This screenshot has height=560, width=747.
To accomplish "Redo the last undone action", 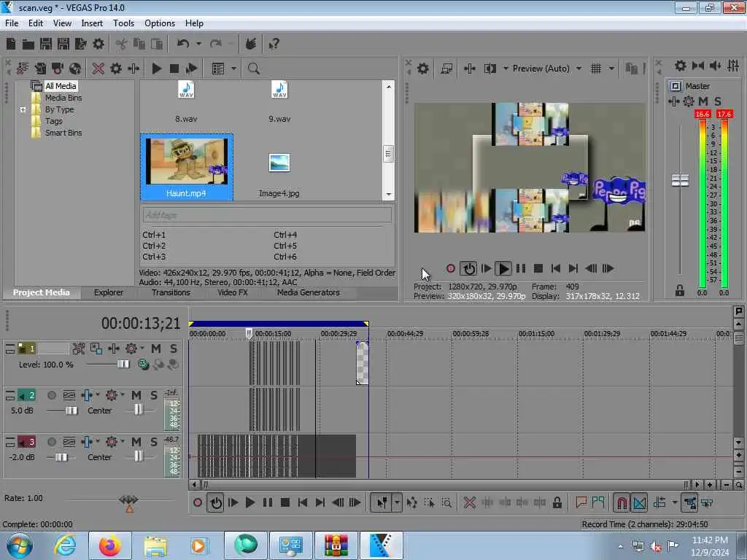I will tap(216, 44).
